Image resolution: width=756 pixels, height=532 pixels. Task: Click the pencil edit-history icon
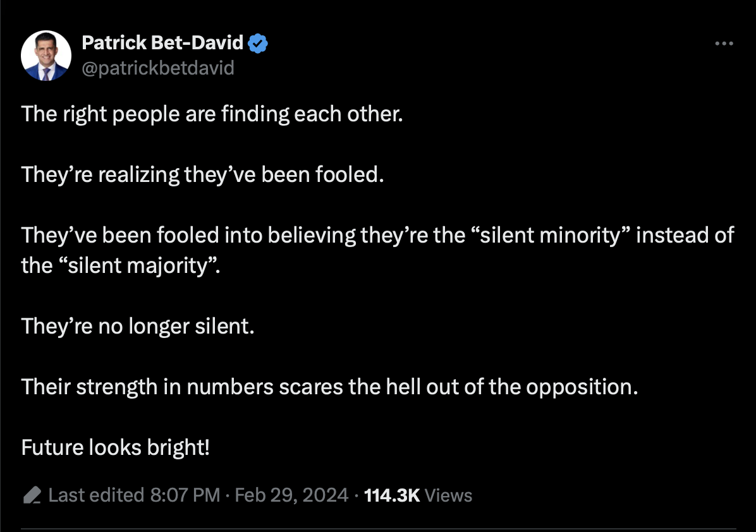coord(32,495)
